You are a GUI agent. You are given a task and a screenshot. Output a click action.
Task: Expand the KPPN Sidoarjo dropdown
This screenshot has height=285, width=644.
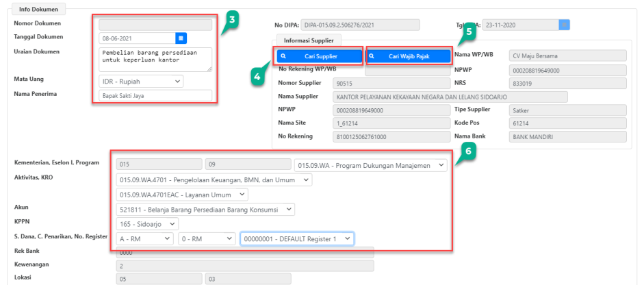[x=146, y=224]
